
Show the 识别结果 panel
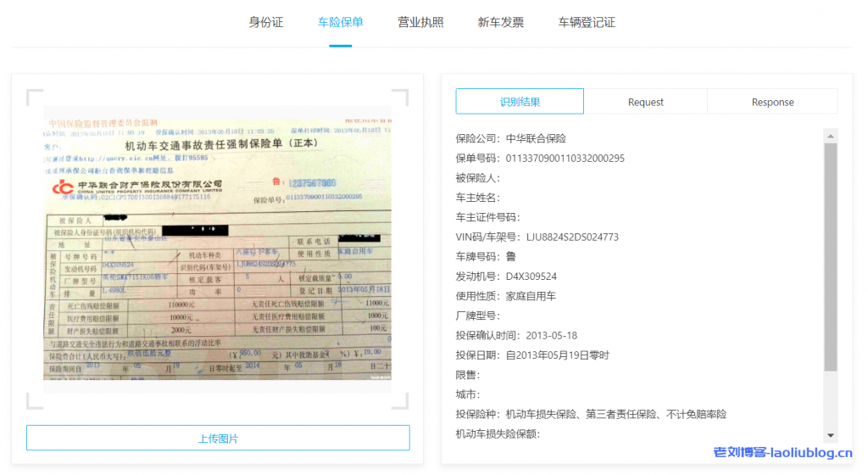point(520,102)
